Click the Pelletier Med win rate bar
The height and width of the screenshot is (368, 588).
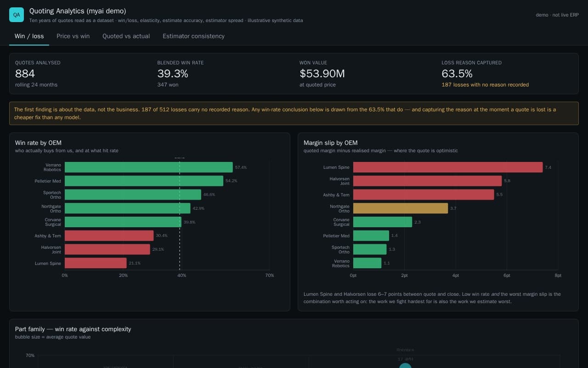(144, 181)
